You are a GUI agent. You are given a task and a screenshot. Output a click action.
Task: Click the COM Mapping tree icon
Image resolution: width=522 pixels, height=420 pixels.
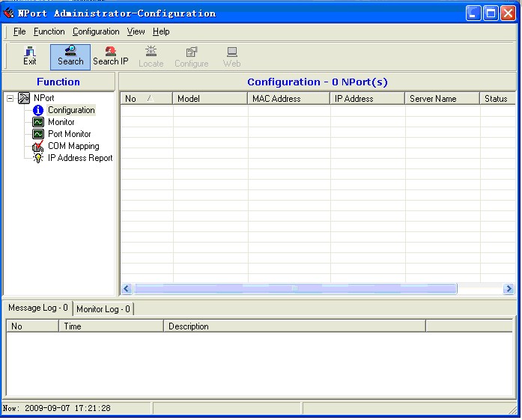point(38,146)
